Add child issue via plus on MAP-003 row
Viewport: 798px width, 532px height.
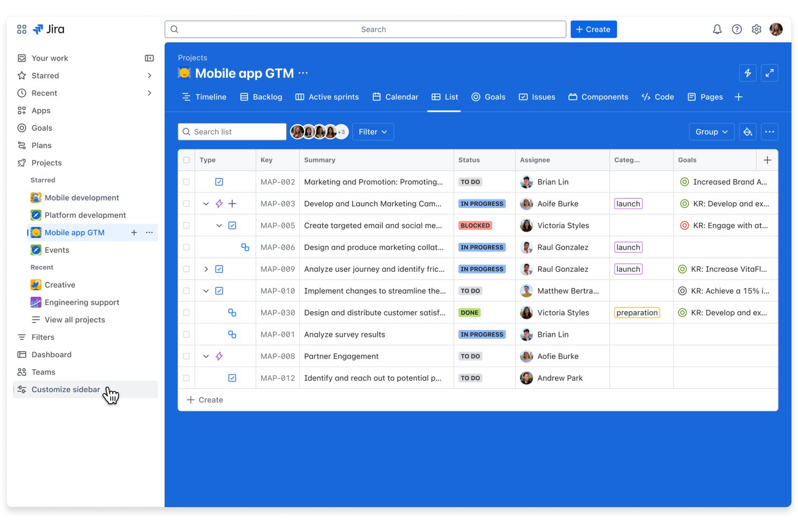(232, 204)
